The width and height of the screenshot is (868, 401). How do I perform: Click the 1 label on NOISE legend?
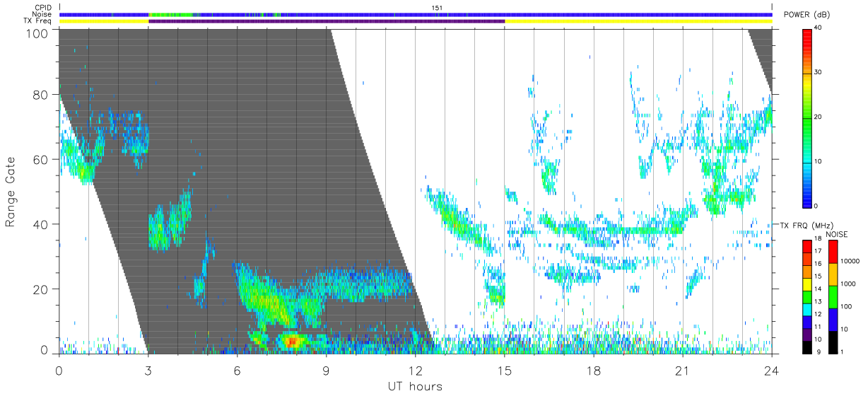[842, 351]
